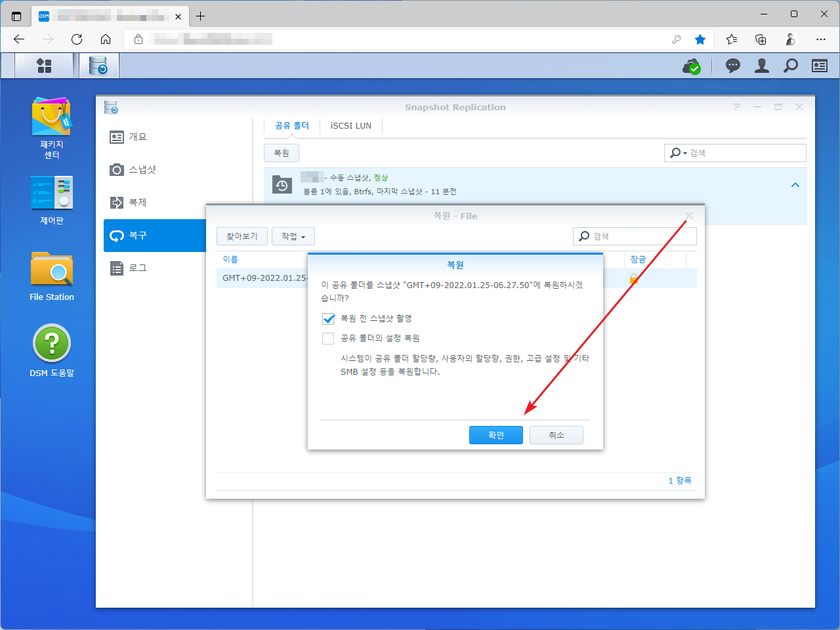Screen dimensions: 840x630
Task: Click the '복원' button under tabs
Action: 282,153
